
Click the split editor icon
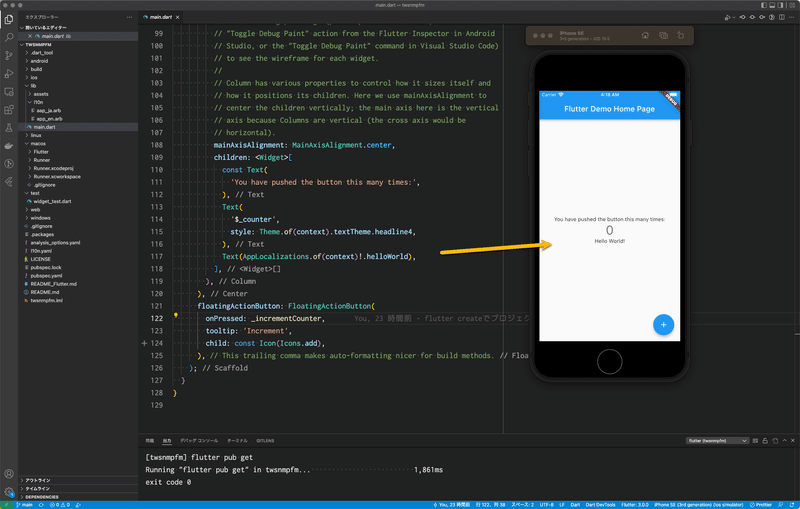pyautogui.click(x=782, y=17)
